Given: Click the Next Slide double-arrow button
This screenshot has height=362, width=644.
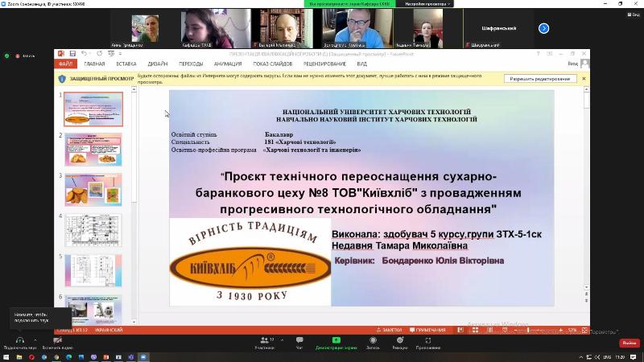Looking at the screenshot, I should tap(586, 300).
